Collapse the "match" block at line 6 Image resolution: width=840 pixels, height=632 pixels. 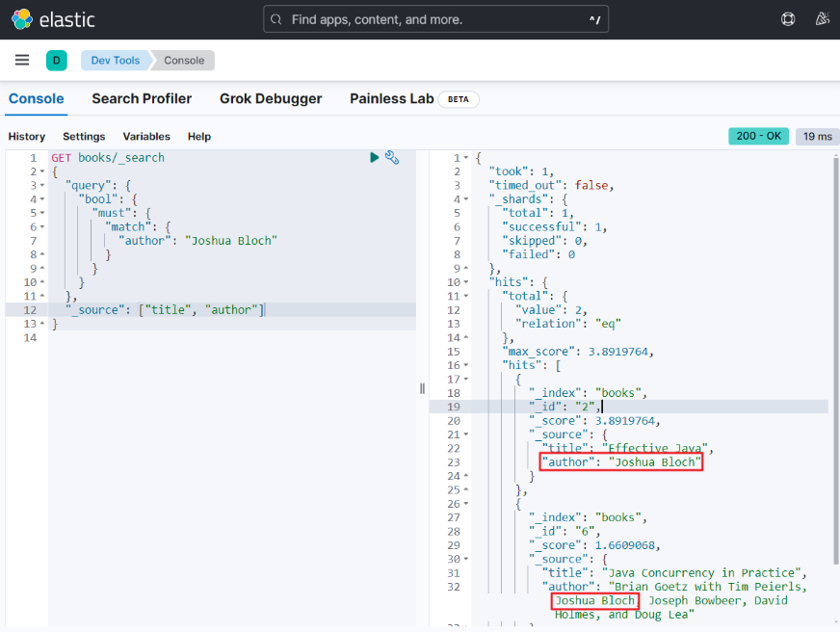[42, 227]
